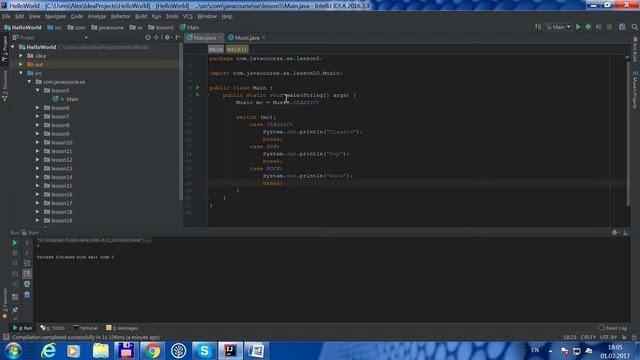This screenshot has height=360, width=640.
Task: Click the javacourse breadcrumb in navigation bar
Action: 107,27
